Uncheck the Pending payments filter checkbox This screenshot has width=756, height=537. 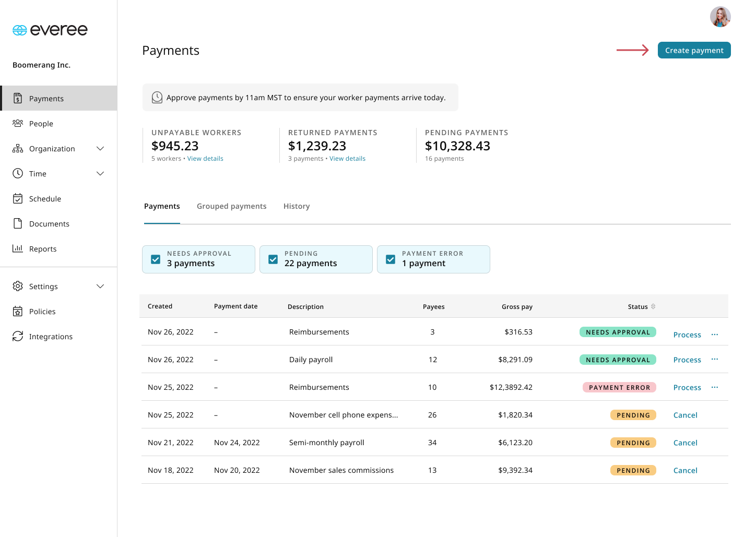[273, 259]
